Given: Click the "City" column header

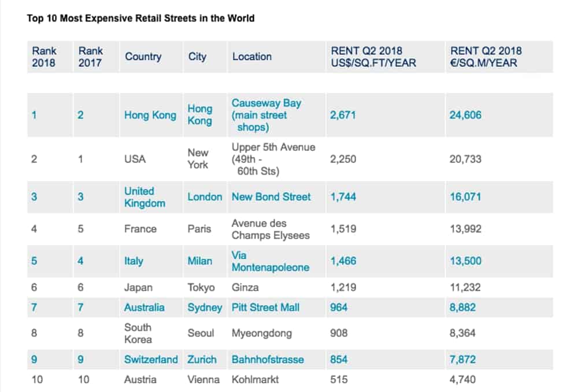Looking at the screenshot, I should pyautogui.click(x=197, y=57).
